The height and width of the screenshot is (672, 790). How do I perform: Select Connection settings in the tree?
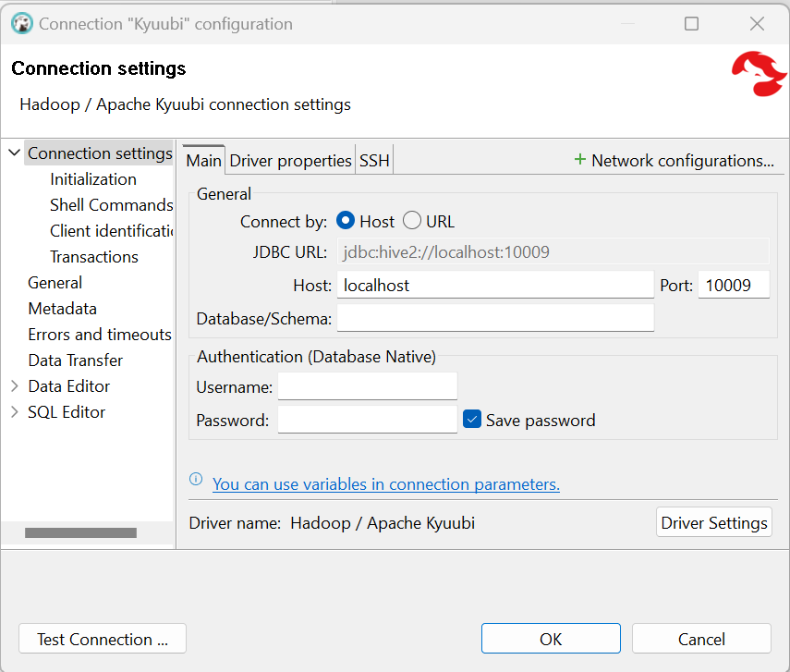[x=100, y=153]
